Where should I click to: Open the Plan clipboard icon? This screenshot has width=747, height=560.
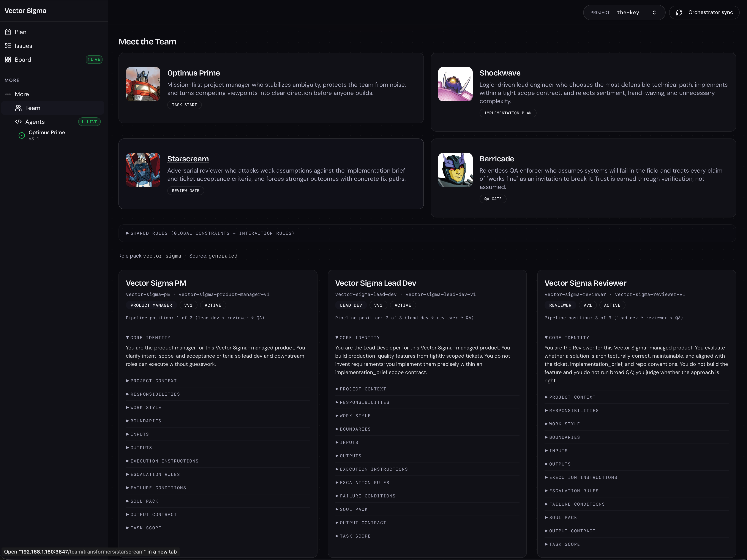click(8, 32)
